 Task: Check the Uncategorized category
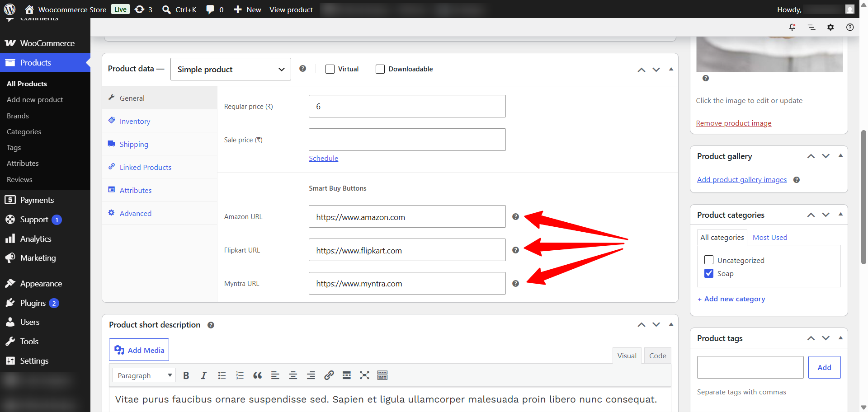(709, 260)
